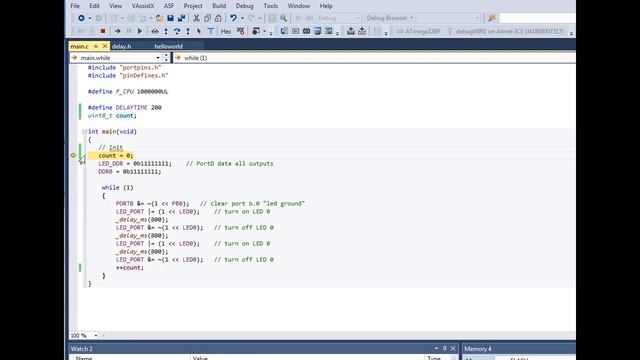Open the VAssistX menu
The height and width of the screenshot is (360, 640).
pos(143,6)
